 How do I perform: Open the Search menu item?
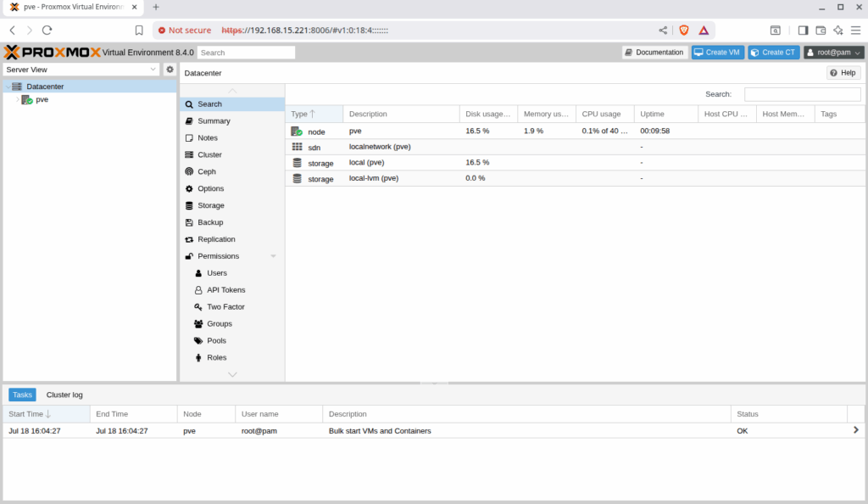point(232,104)
